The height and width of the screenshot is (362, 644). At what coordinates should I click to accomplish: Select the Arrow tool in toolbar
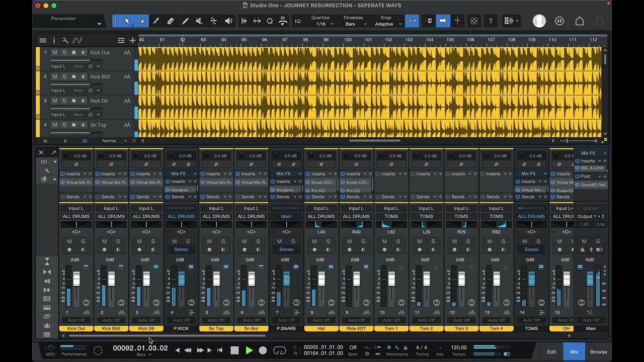tap(127, 21)
